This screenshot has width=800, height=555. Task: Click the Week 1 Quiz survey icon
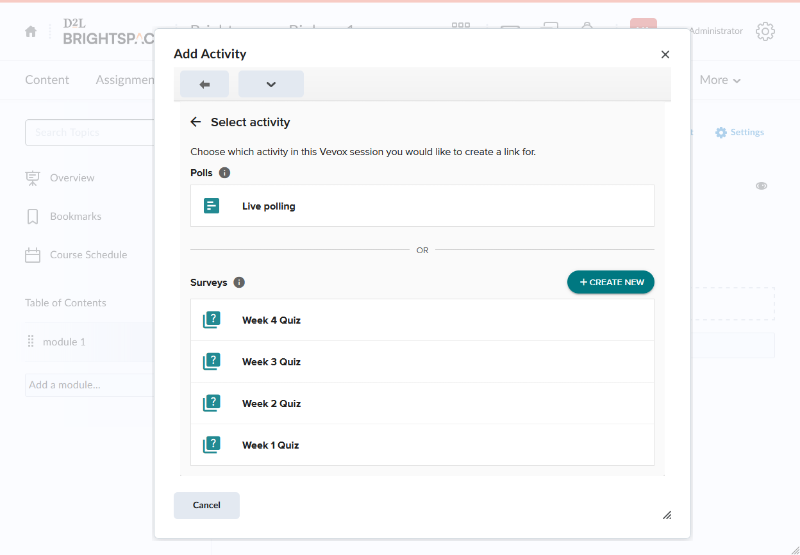211,445
